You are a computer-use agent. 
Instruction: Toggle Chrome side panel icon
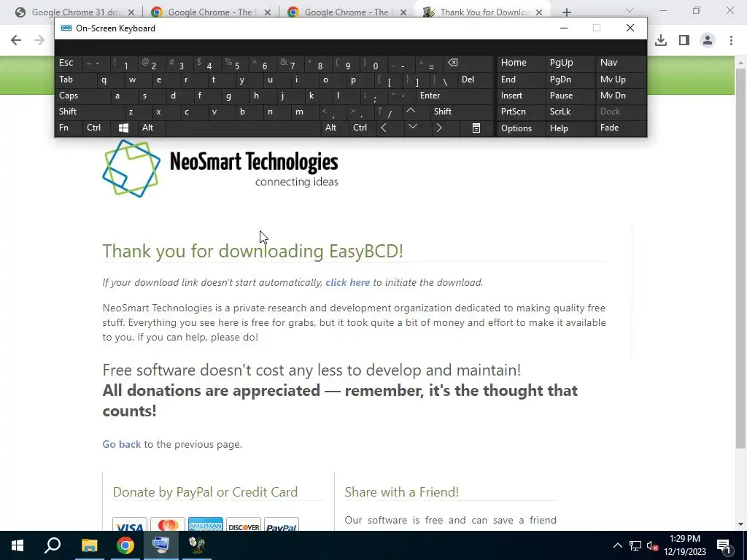[x=684, y=40]
